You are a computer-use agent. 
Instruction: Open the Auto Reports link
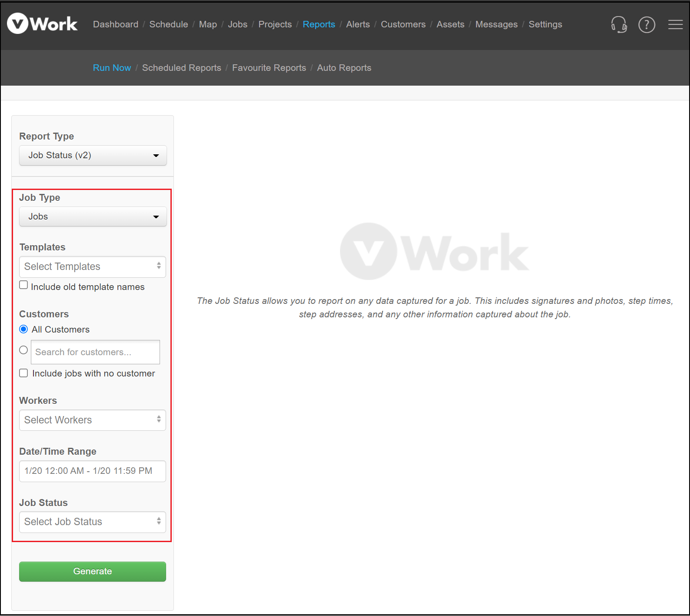pyautogui.click(x=344, y=68)
